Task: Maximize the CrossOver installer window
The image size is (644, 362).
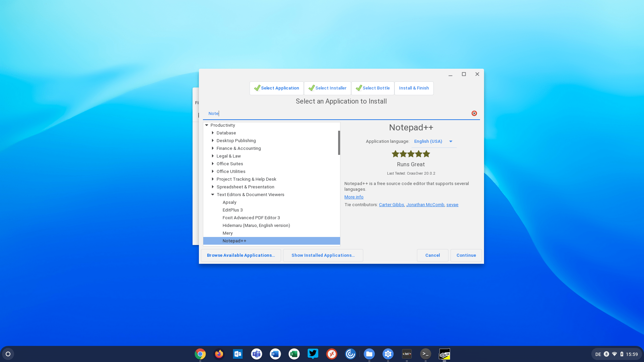Action: 464,74
